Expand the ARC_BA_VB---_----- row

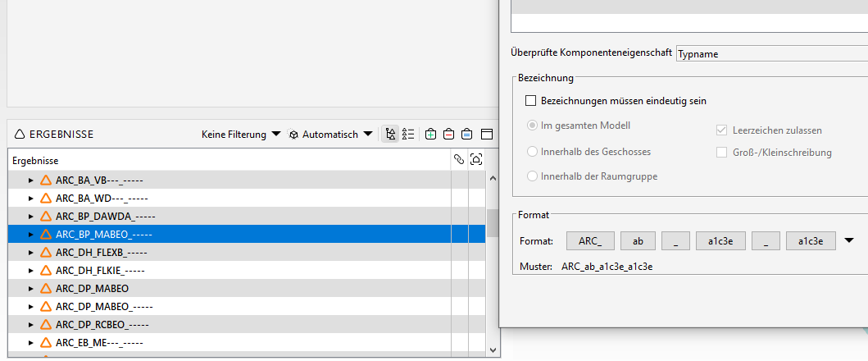(31, 180)
